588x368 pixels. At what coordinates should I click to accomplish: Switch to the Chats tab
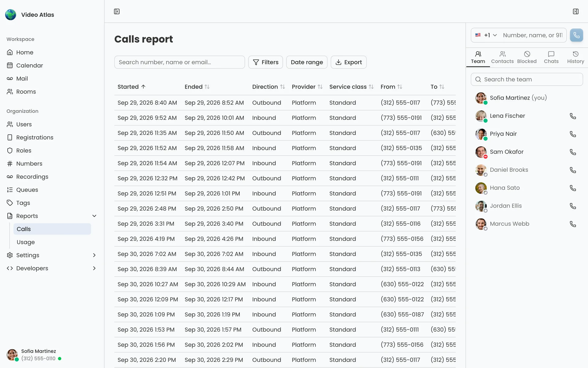point(551,58)
